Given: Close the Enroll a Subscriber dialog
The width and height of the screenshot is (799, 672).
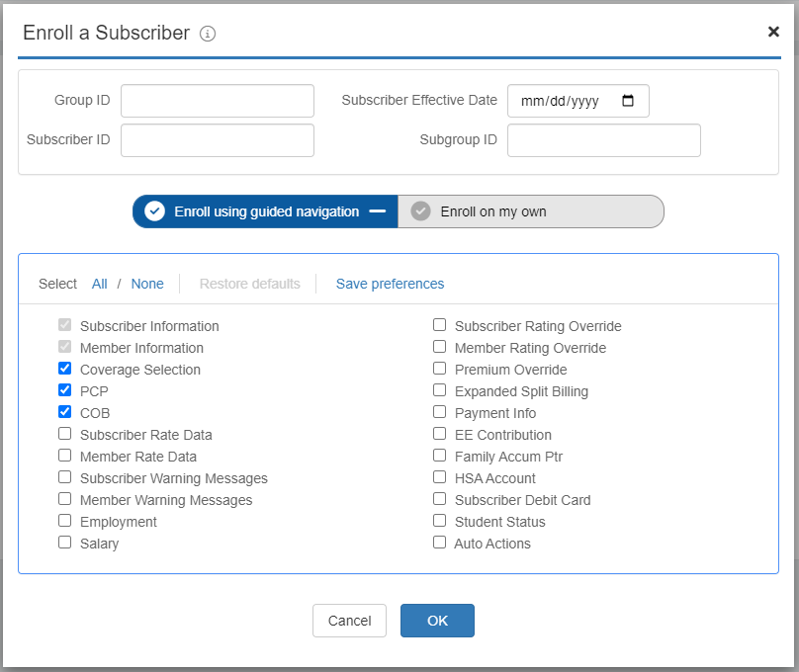Looking at the screenshot, I should coord(773,32).
